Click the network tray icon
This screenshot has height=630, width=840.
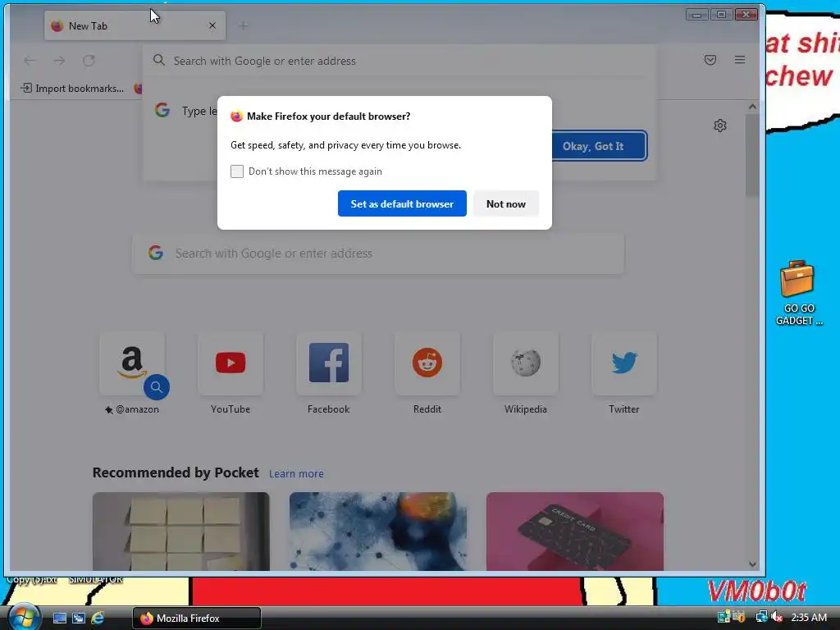[x=761, y=617]
